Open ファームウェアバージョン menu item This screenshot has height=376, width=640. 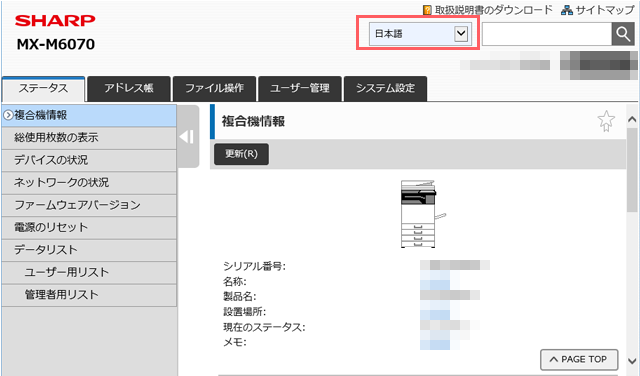click(x=89, y=205)
